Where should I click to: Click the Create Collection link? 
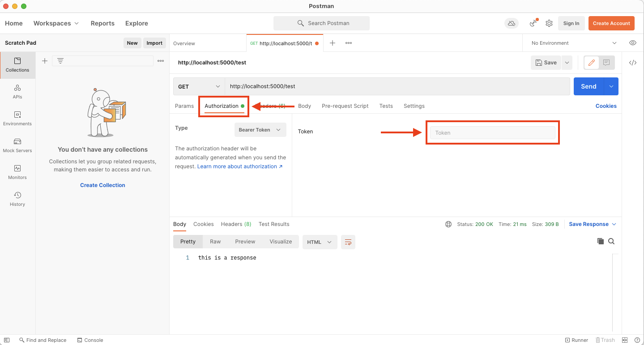[x=102, y=185]
